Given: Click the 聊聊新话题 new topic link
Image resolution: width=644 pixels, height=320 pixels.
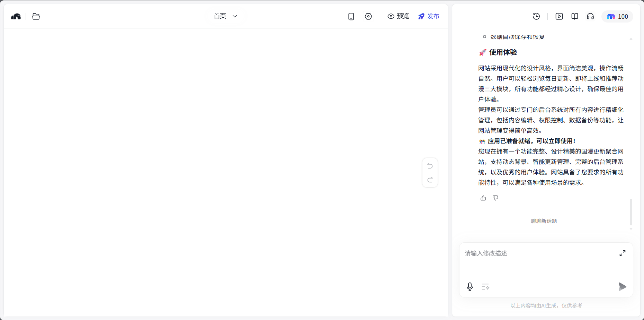Looking at the screenshot, I should pyautogui.click(x=544, y=221).
